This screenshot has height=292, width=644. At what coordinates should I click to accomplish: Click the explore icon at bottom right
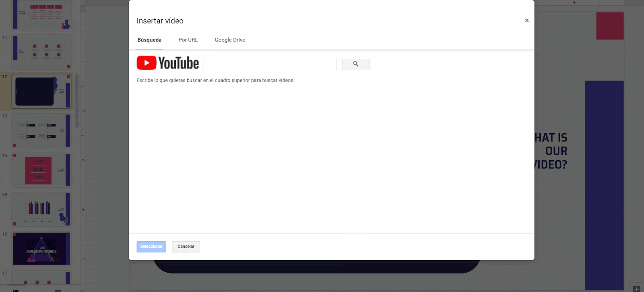pyautogui.click(x=636, y=288)
